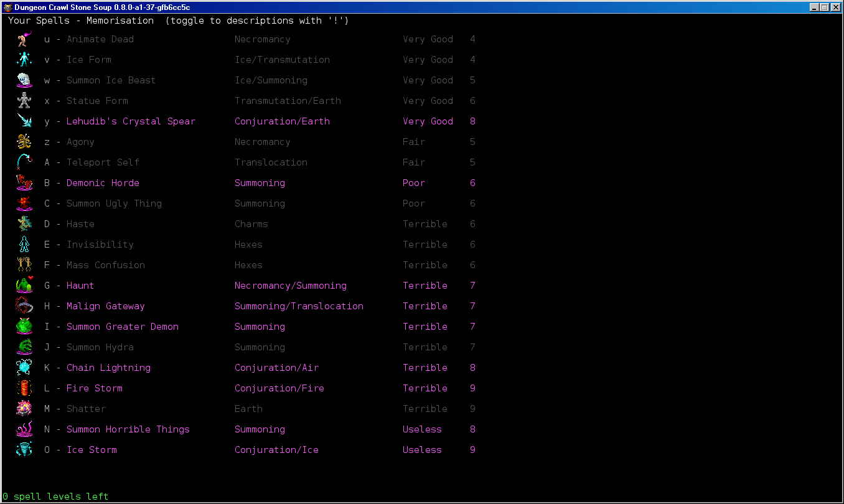Pick the spell name Chain Lightning
This screenshot has height=504, width=844.
pyautogui.click(x=108, y=368)
